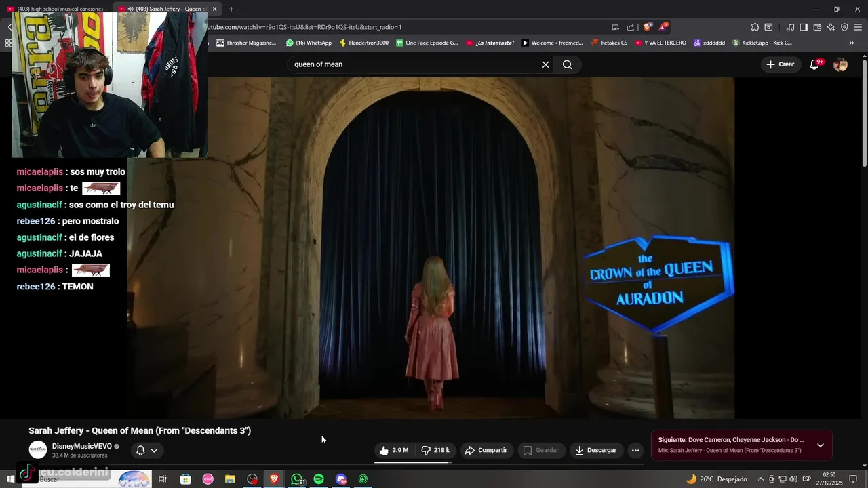Open the Brave VPN shield icon

click(x=844, y=27)
